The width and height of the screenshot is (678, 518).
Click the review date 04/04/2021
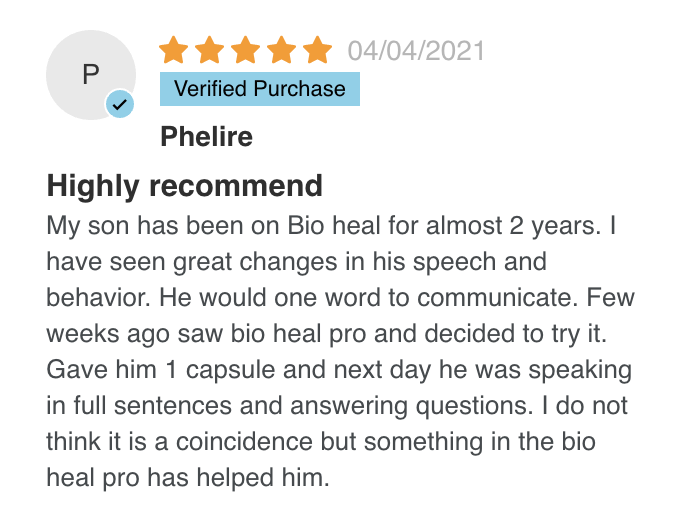pos(416,51)
